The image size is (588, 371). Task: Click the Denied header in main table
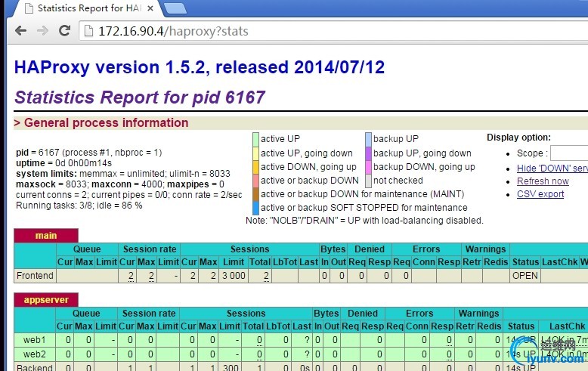[x=370, y=249]
